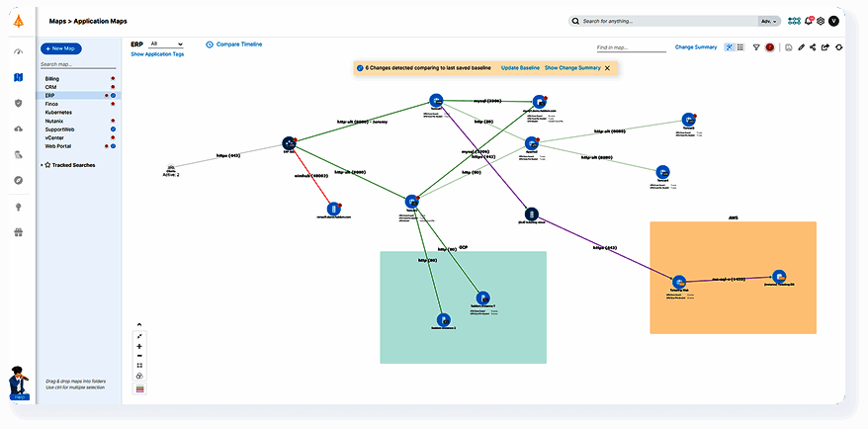This screenshot has height=429, width=868.
Task: Click the share map icon
Action: (x=813, y=47)
